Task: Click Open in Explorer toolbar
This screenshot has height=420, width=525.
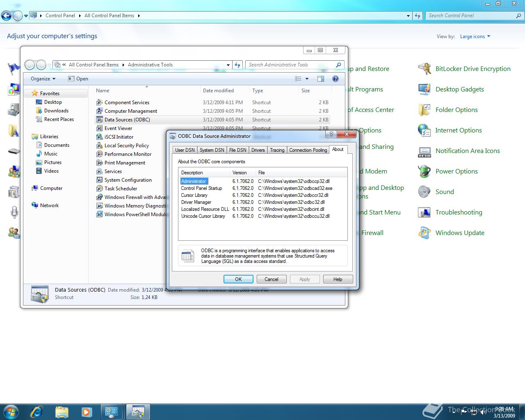Action: pos(78,79)
